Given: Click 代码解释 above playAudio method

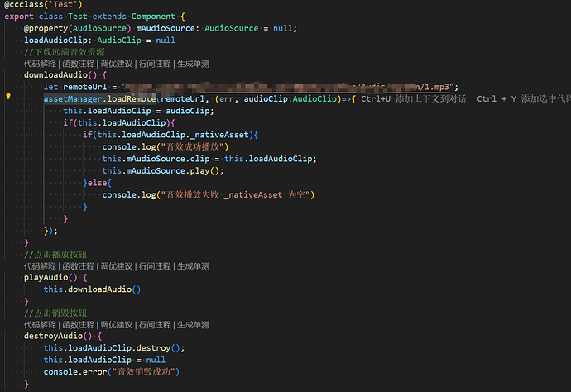Looking at the screenshot, I should tap(40, 266).
